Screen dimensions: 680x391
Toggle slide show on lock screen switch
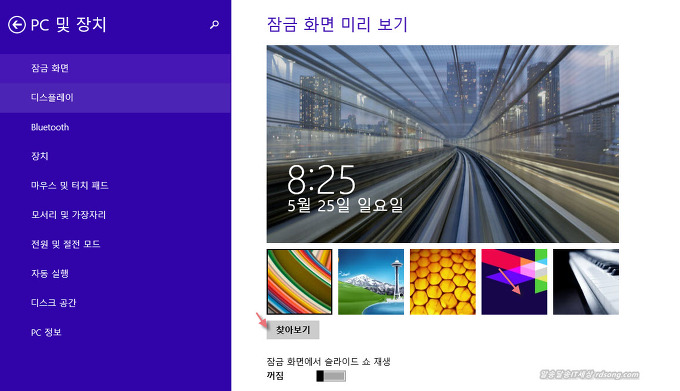331,376
